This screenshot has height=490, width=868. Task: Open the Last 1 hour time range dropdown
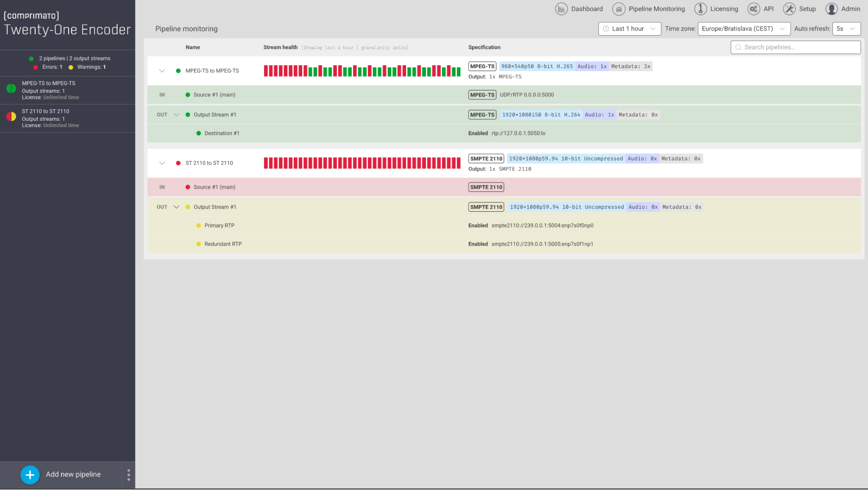coord(630,29)
